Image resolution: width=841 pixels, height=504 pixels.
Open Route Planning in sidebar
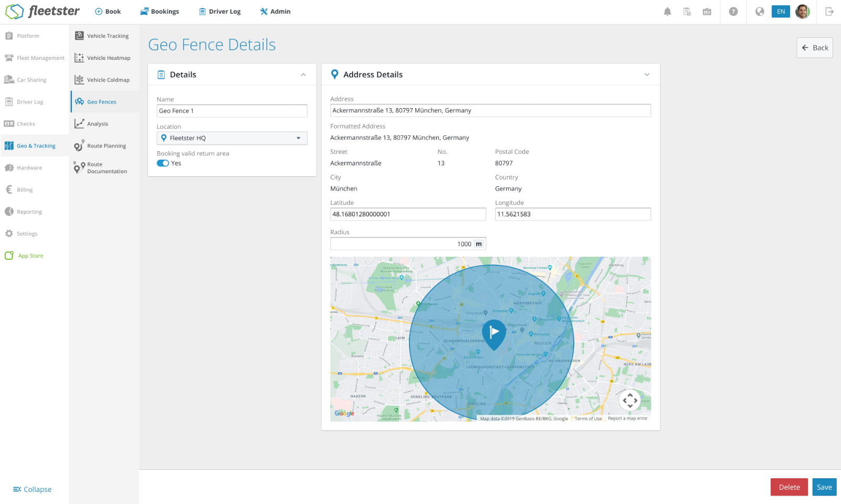[103, 146]
